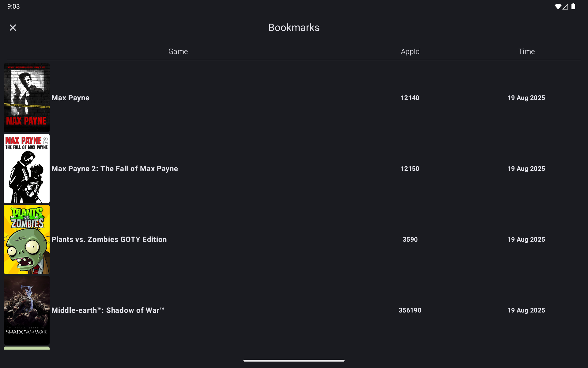Viewport: 588px width, 368px height.
Task: Select AppId 12150 cell
Action: [x=410, y=169]
